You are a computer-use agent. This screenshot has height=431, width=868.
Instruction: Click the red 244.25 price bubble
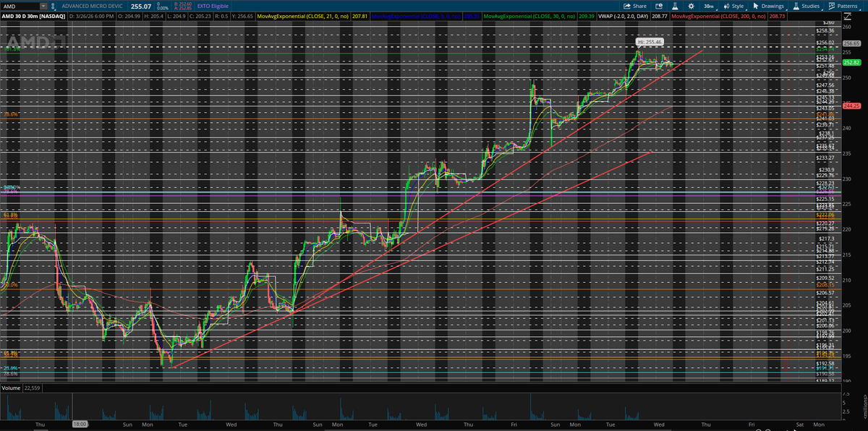click(x=851, y=106)
